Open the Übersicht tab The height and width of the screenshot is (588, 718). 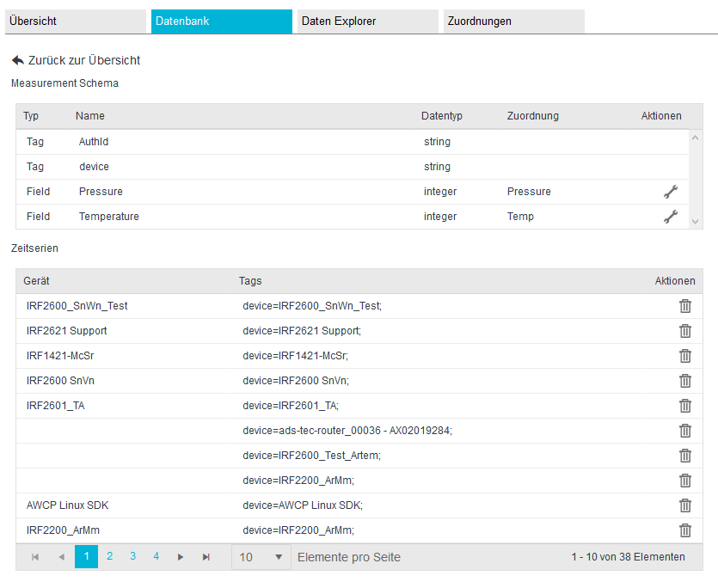[76, 21]
